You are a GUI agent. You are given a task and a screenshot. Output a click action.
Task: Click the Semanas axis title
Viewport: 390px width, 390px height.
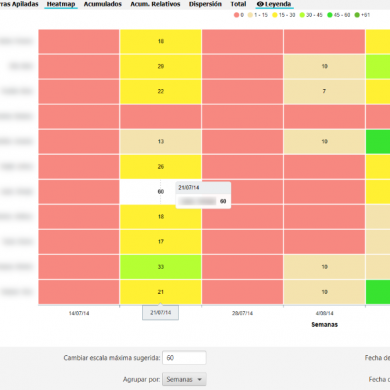[324, 324]
